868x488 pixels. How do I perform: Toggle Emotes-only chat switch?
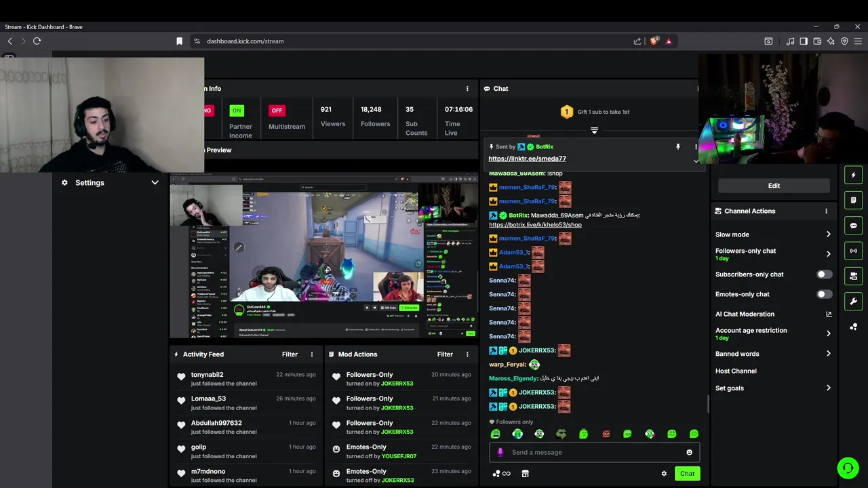(824, 294)
